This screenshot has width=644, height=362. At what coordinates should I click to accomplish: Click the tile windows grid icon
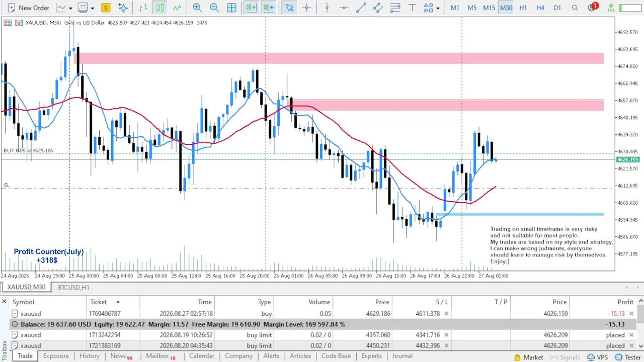click(231, 8)
